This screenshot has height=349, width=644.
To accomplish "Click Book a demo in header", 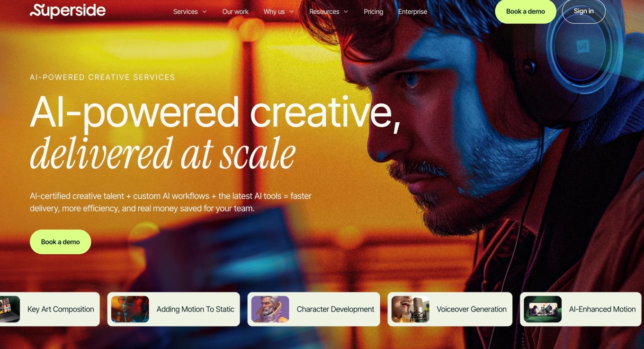I will tap(526, 11).
